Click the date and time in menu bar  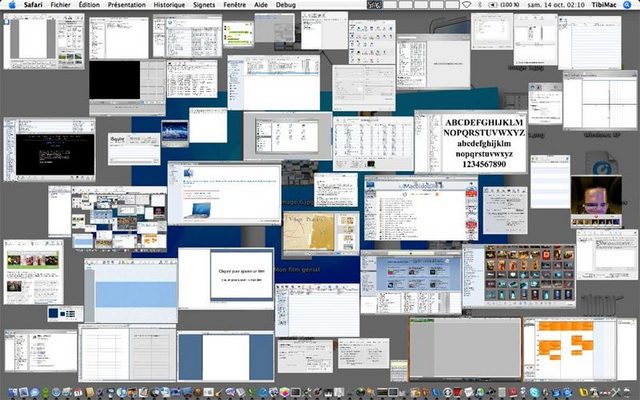[556, 5]
